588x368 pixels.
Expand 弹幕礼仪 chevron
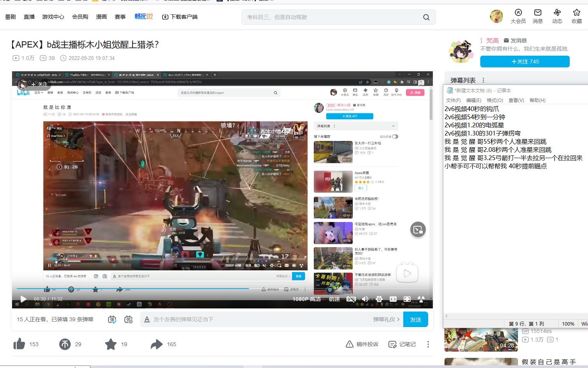pos(398,319)
